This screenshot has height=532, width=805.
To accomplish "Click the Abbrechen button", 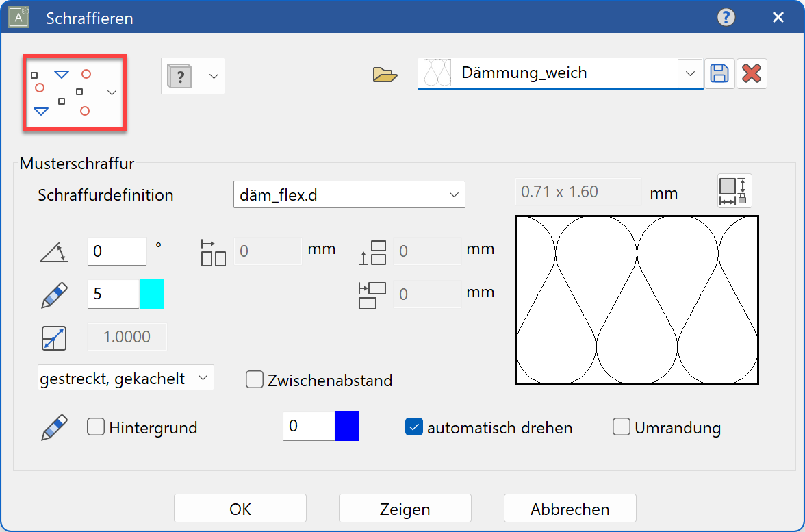I will tap(570, 509).
